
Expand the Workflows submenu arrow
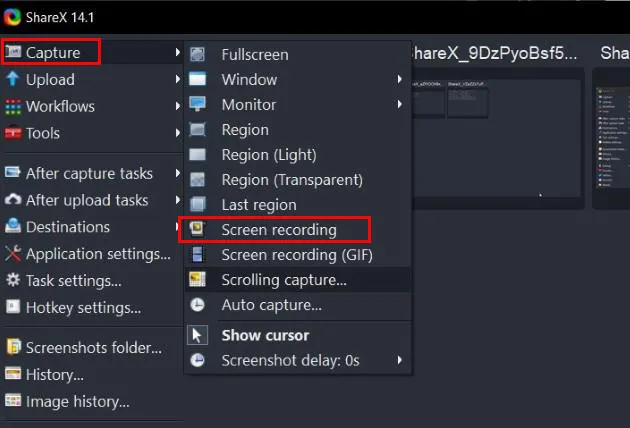[x=177, y=106]
